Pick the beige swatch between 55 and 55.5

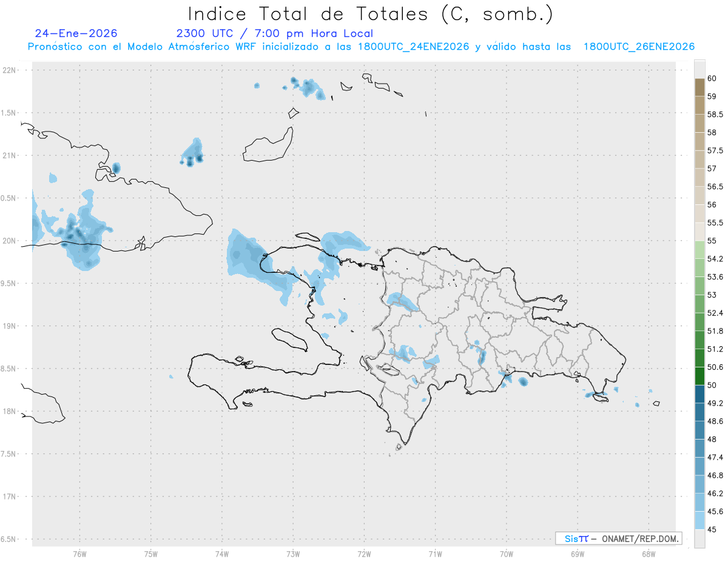click(699, 232)
